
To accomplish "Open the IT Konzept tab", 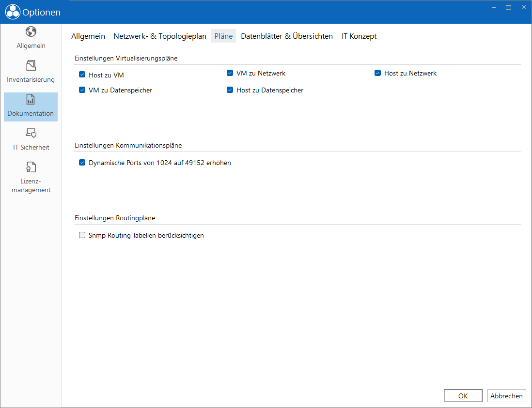I will tap(359, 36).
